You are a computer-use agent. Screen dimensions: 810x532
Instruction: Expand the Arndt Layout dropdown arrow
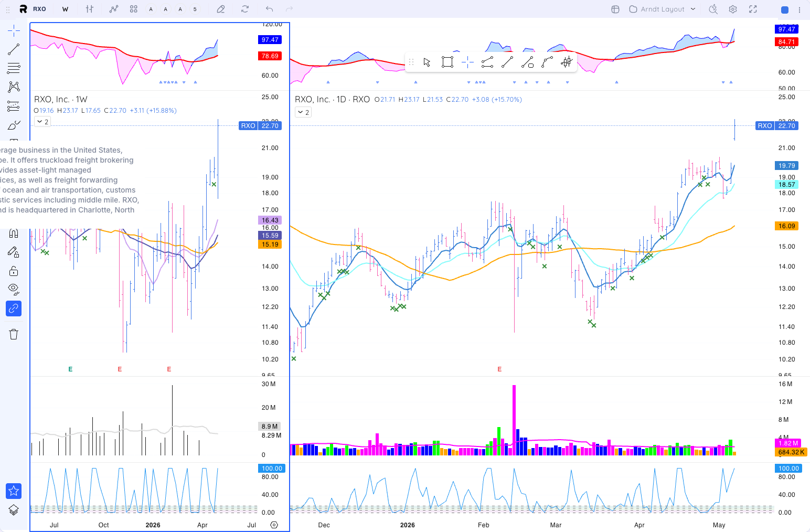click(693, 9)
